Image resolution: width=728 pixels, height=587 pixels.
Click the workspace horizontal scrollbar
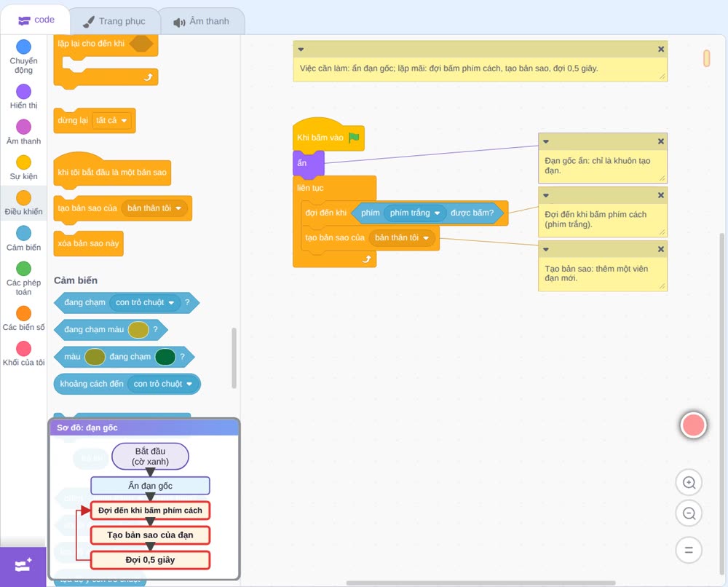click(480, 583)
